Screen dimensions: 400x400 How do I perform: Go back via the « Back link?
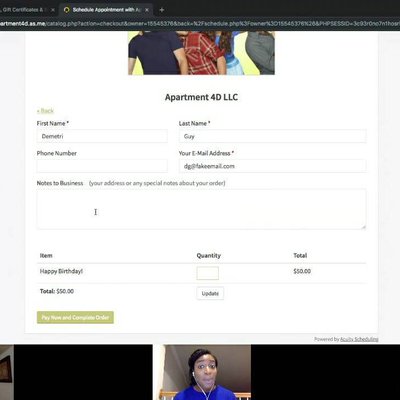45,111
